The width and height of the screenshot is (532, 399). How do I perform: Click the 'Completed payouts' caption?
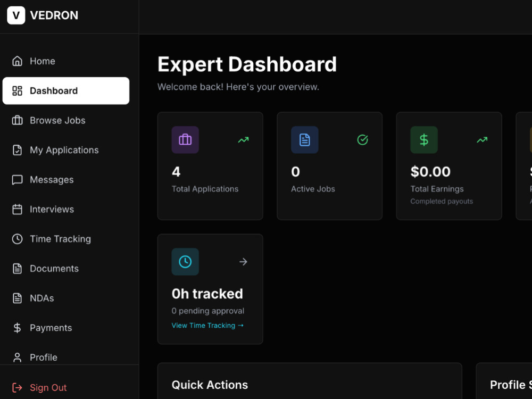click(x=442, y=201)
